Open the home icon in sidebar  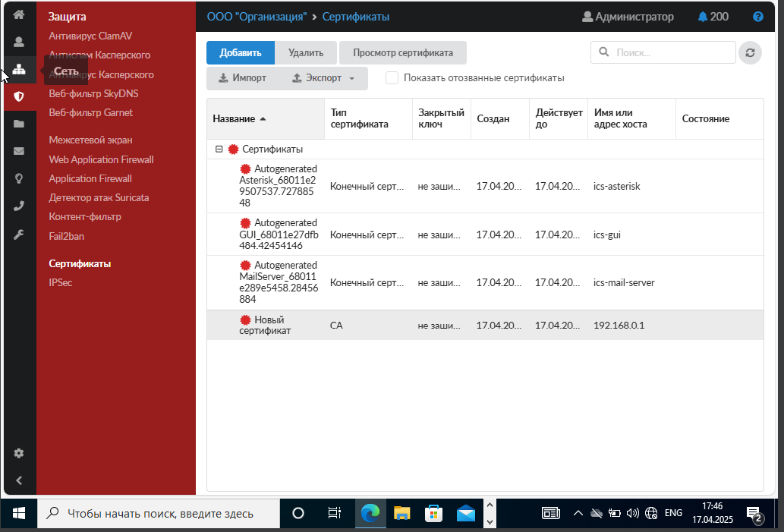[x=19, y=14]
